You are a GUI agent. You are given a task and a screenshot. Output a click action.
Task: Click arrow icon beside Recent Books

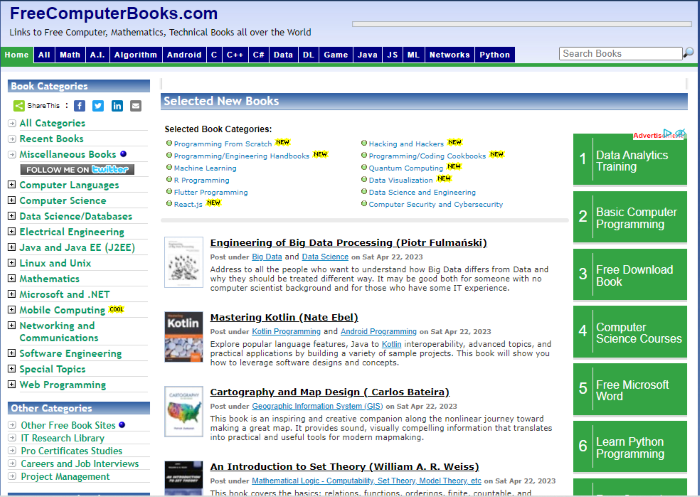click(x=12, y=139)
